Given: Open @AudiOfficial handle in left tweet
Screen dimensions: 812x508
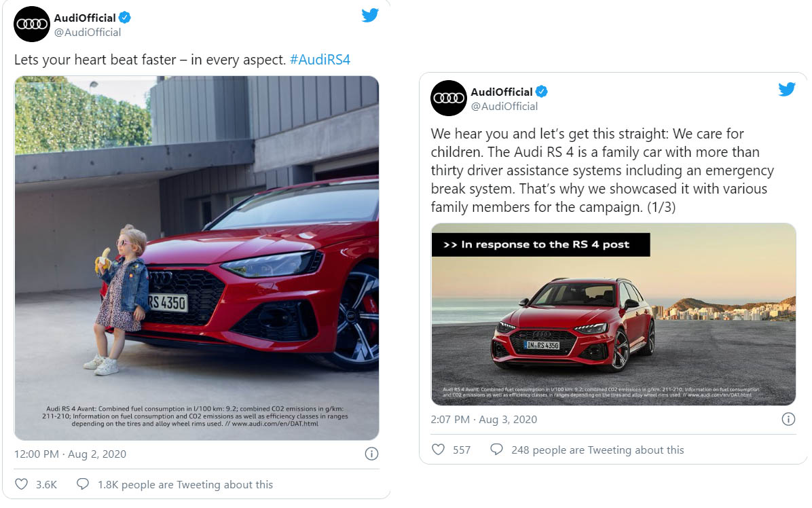Looking at the screenshot, I should [x=88, y=33].
